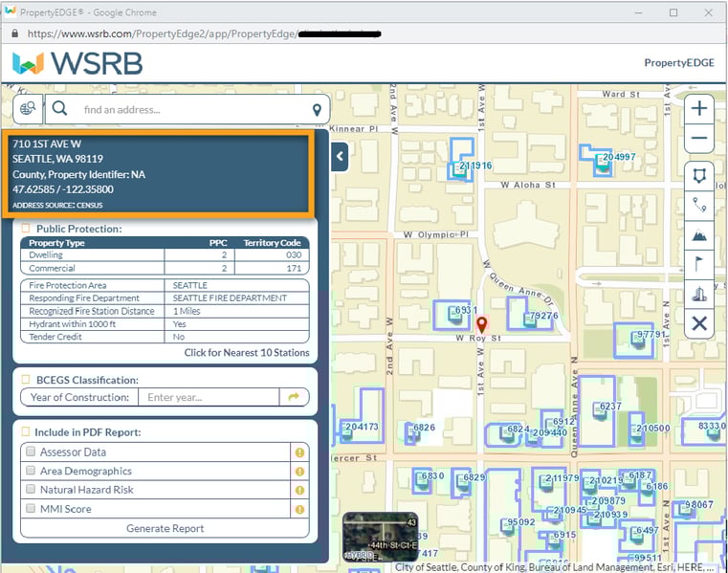728x573 pixels.
Task: Click the SEATTLE FIRE DEPARTMENT value
Action: (x=230, y=298)
